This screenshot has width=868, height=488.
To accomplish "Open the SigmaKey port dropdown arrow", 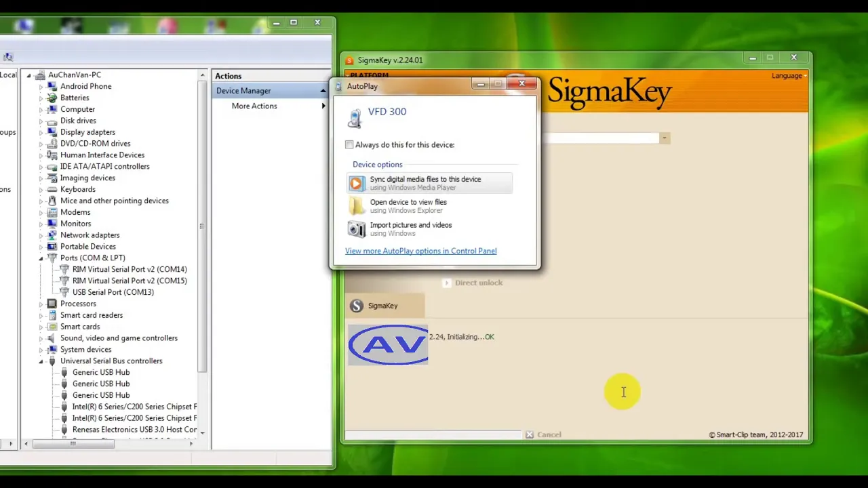I will (x=665, y=138).
